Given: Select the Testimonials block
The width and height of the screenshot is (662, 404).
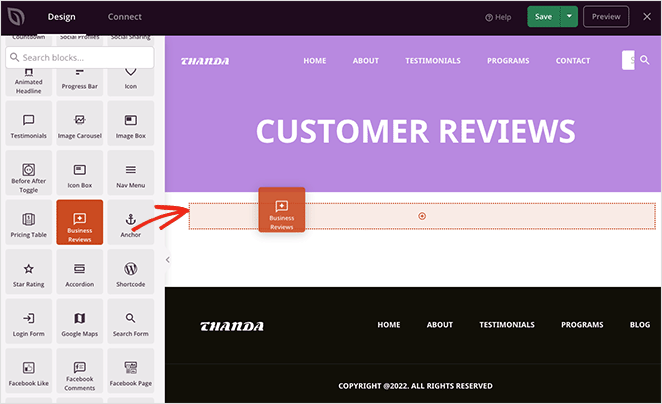Looking at the screenshot, I should (x=28, y=125).
